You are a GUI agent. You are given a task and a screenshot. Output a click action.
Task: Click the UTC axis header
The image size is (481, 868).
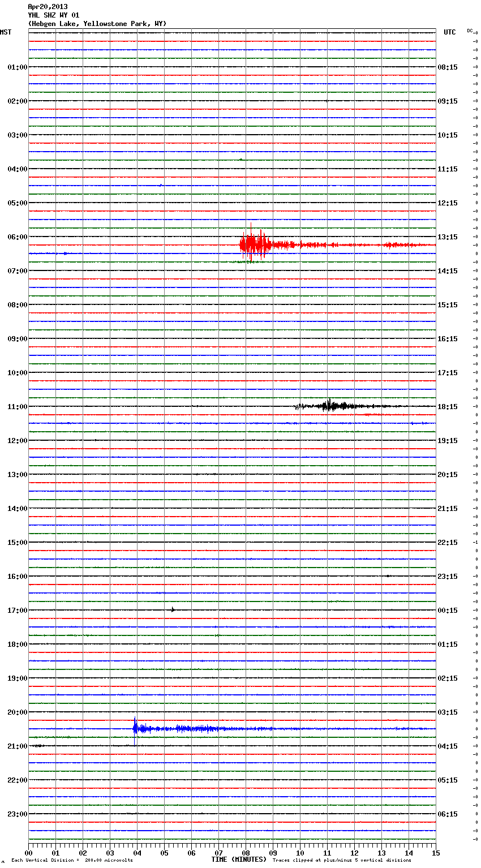(450, 32)
